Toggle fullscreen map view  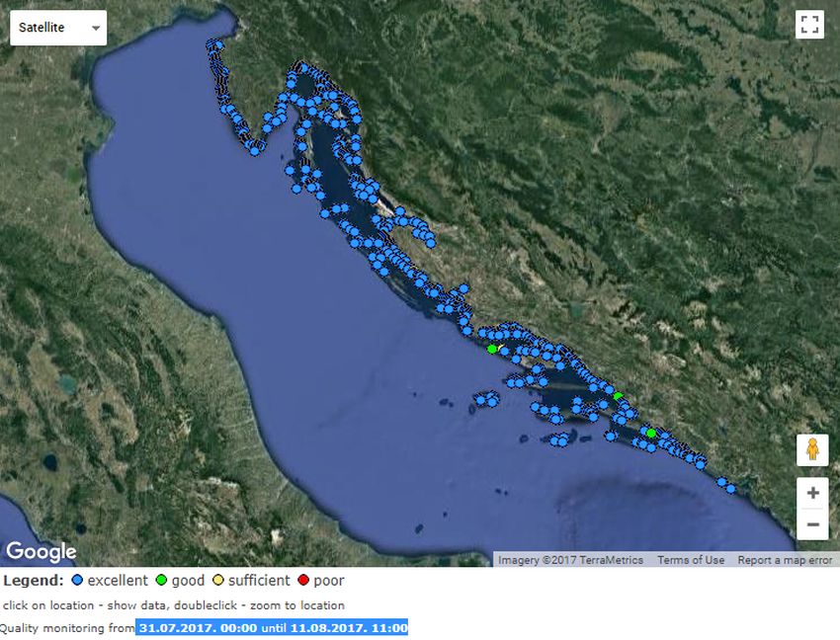pyautogui.click(x=809, y=25)
